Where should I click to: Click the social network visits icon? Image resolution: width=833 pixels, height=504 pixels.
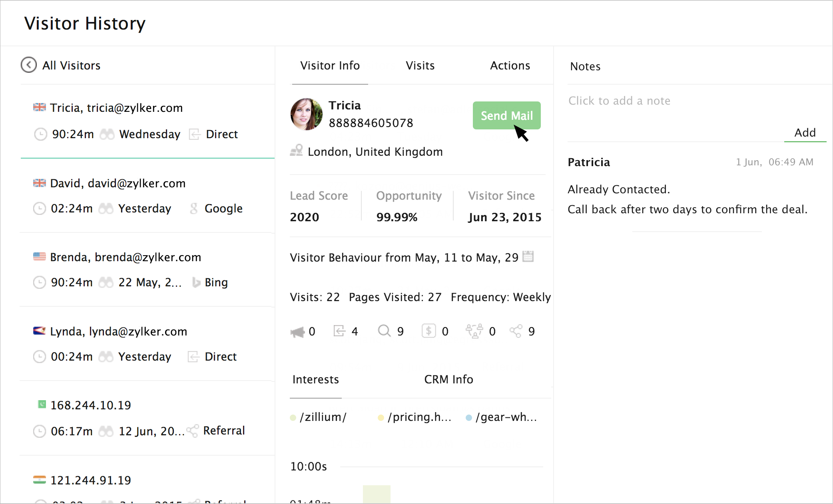[x=474, y=331]
